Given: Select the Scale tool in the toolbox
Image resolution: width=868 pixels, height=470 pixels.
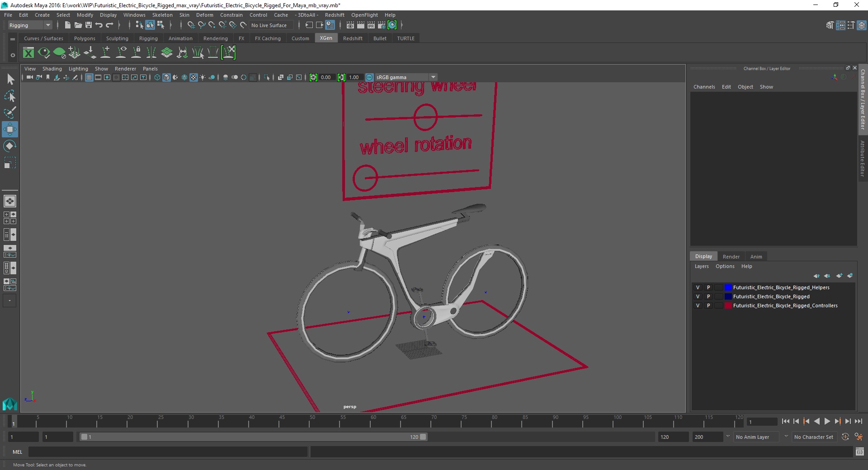Looking at the screenshot, I should [x=10, y=163].
